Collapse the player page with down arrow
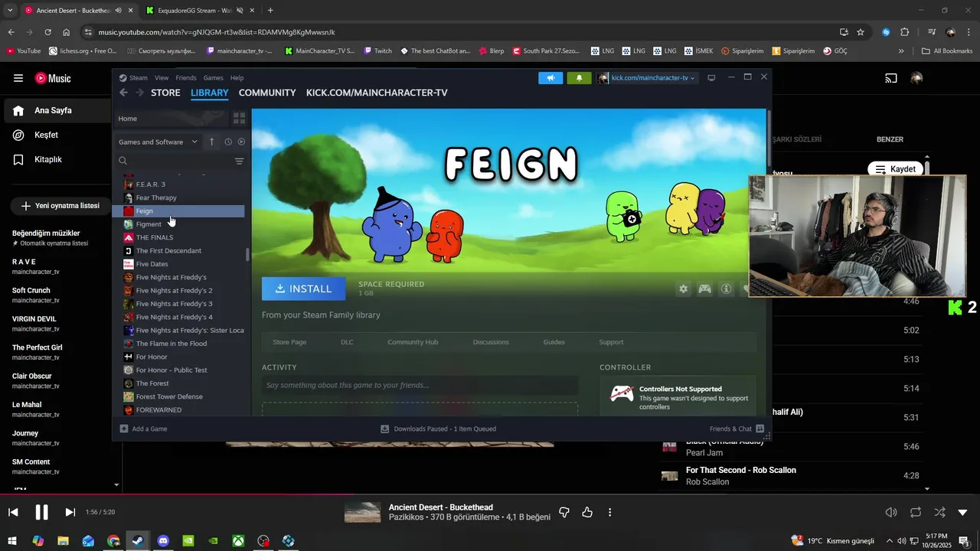980x551 pixels. (x=963, y=512)
